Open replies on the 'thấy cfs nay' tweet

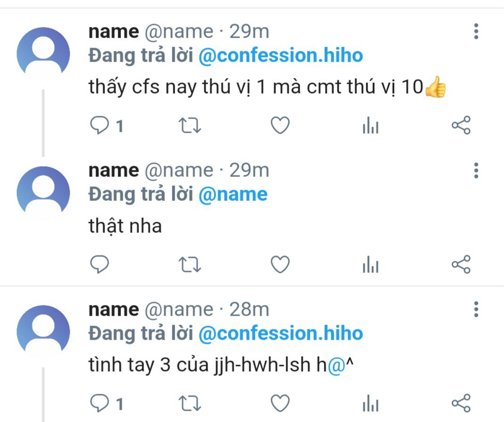(x=107, y=125)
